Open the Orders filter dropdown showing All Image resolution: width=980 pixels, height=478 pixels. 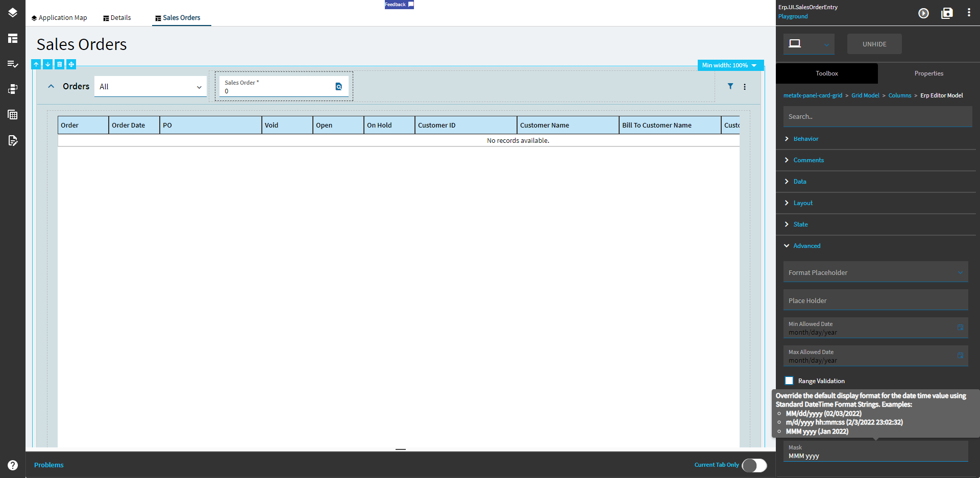pyautogui.click(x=151, y=86)
